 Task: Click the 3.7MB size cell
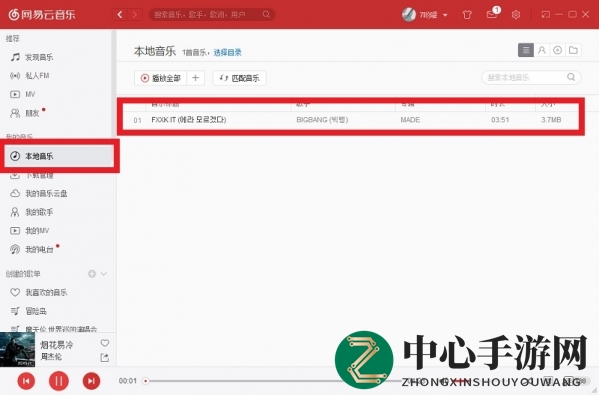click(x=551, y=120)
